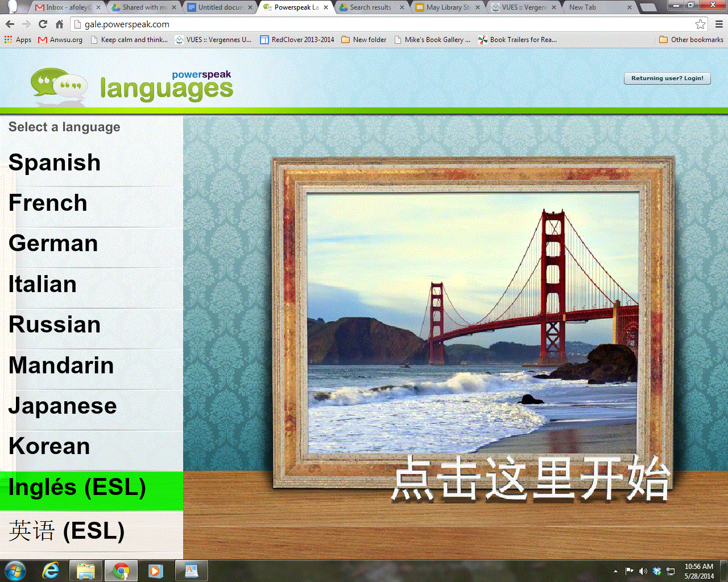
Task: Open the volume speaker tray icon
Action: click(643, 571)
